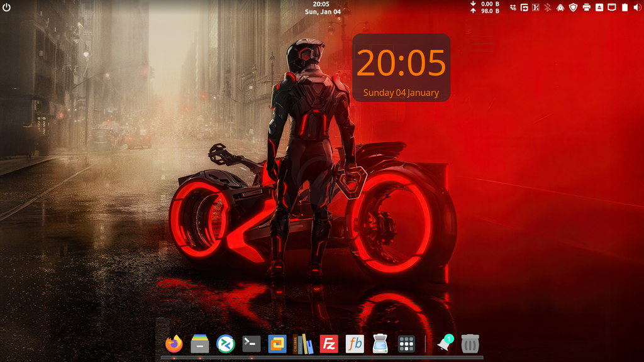Image resolution: width=644 pixels, height=362 pixels.
Task: Click the network speed indicator
Action: tap(485, 8)
